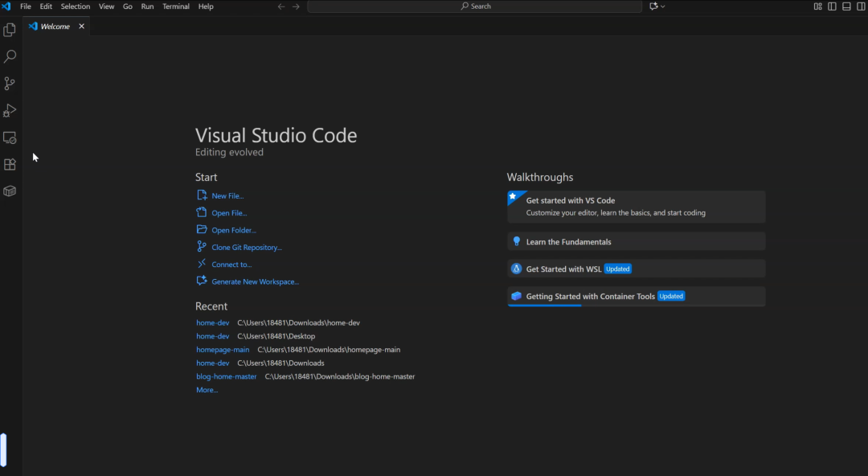Open Source Control view
Image resolution: width=868 pixels, height=476 pixels.
click(10, 84)
